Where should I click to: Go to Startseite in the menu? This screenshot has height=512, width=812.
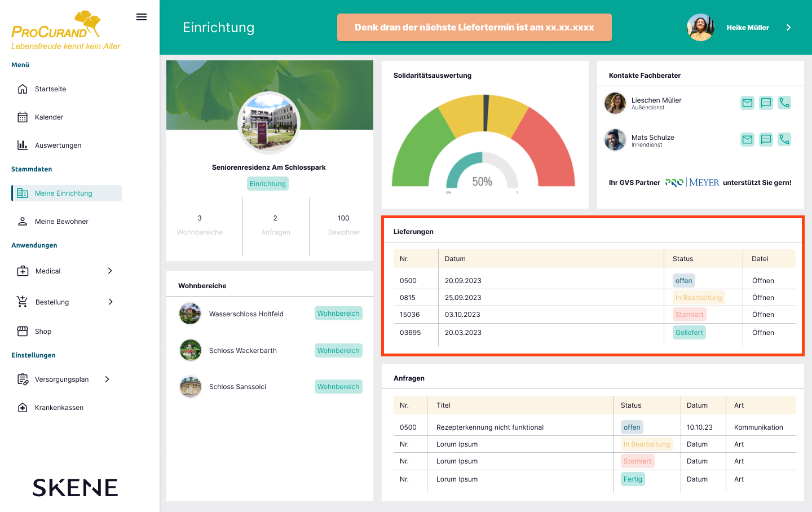click(50, 89)
